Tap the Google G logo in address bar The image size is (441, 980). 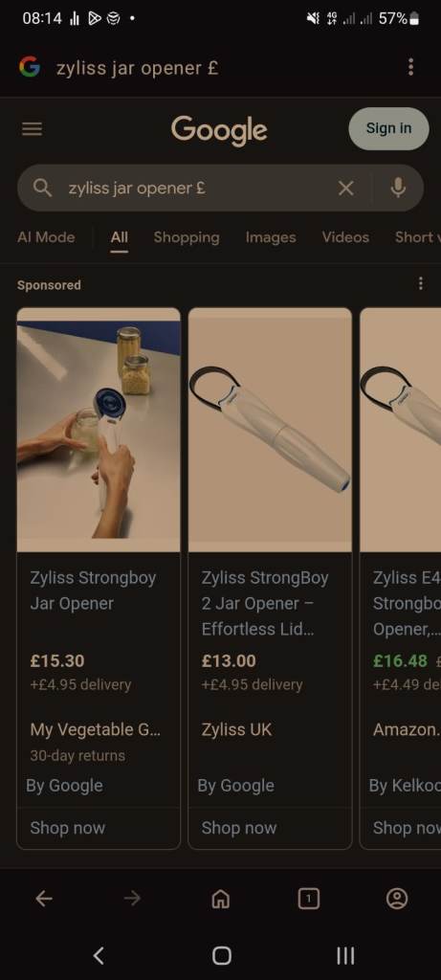point(30,66)
